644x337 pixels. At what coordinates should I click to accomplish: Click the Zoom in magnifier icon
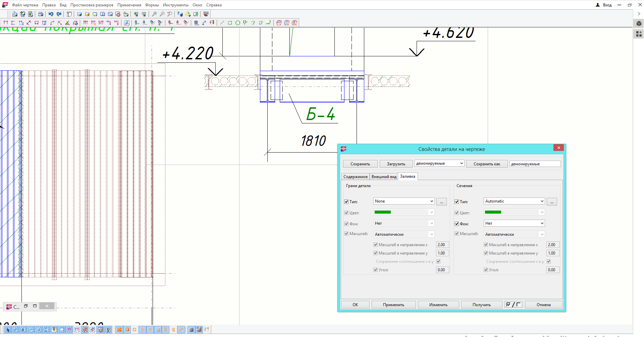(154, 14)
